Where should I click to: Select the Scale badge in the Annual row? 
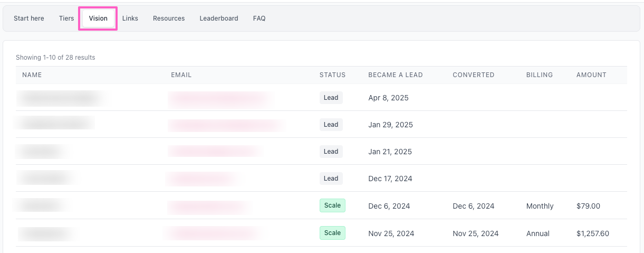coord(332,233)
